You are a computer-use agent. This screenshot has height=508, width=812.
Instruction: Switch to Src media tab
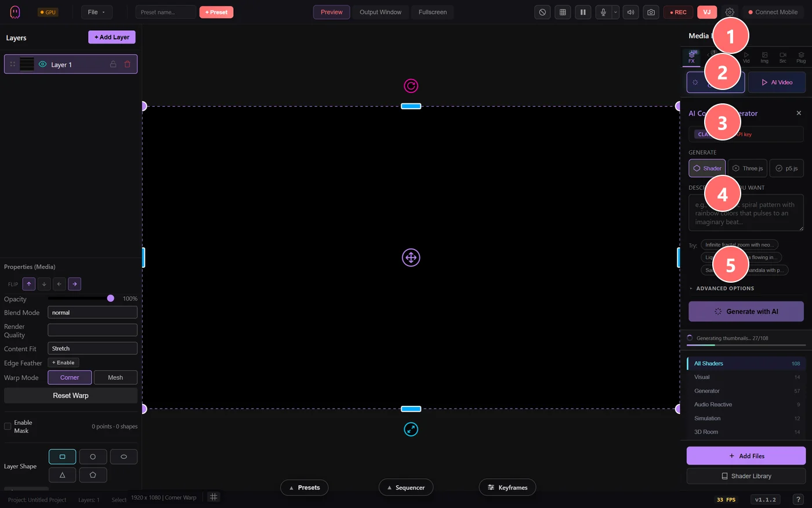(783, 57)
